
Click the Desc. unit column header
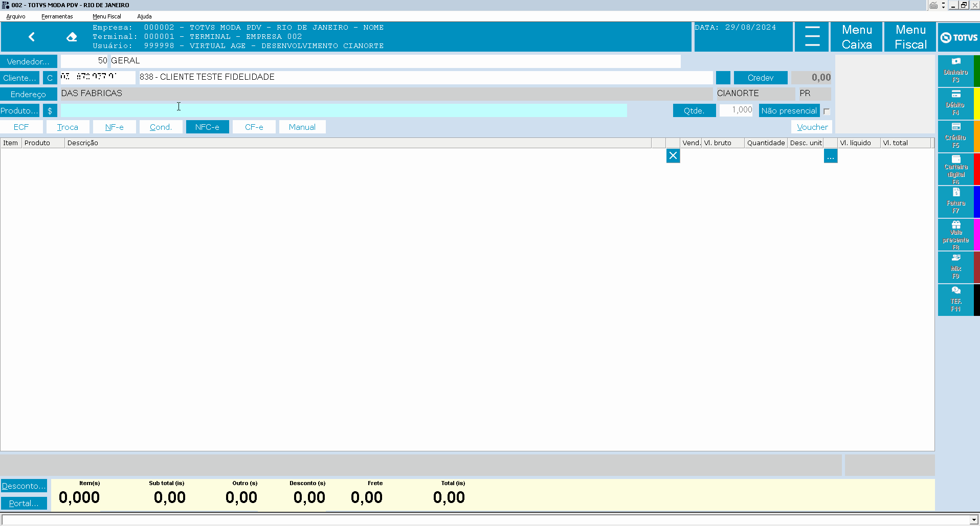(806, 143)
